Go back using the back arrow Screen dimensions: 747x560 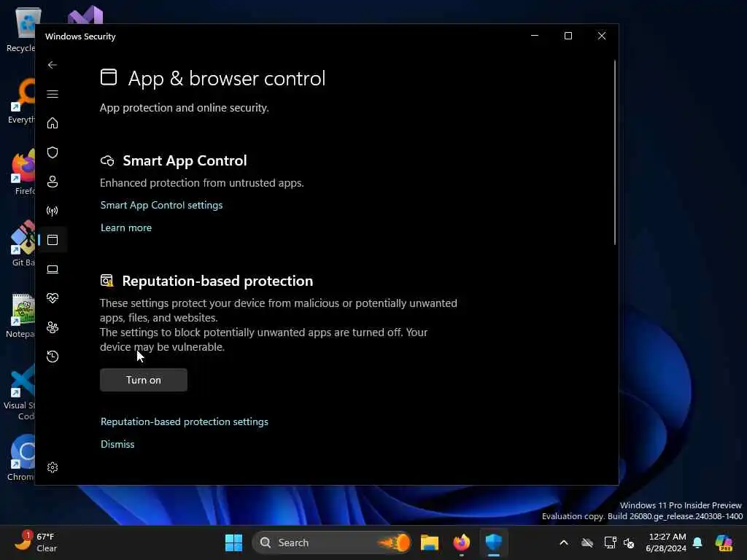click(x=53, y=65)
